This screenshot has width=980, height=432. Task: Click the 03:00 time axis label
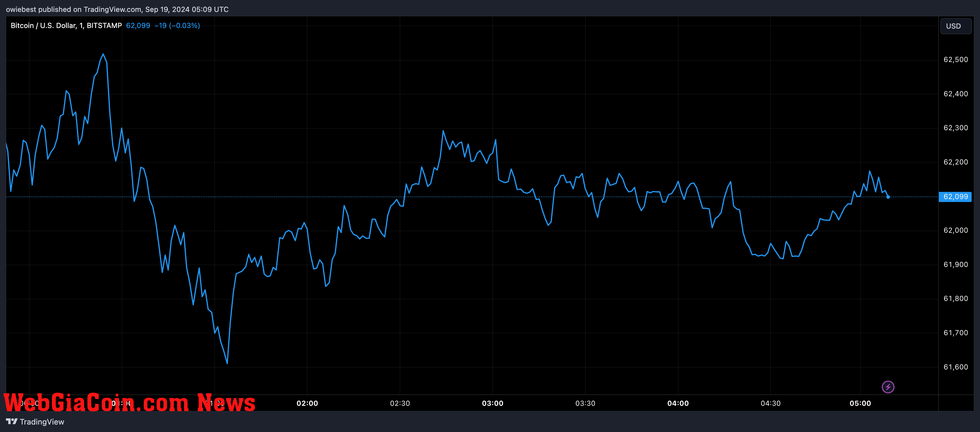click(493, 403)
